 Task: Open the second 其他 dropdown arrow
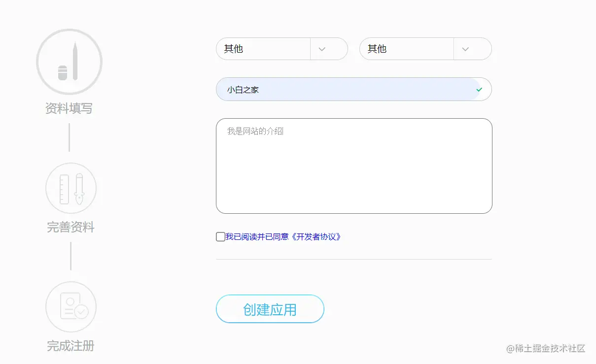tap(465, 49)
